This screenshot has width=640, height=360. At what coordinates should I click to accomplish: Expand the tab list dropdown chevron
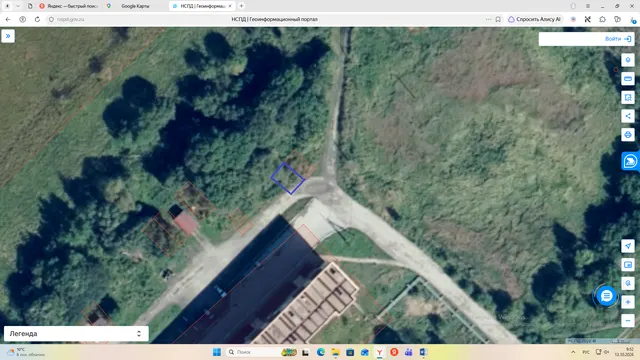(18, 6)
